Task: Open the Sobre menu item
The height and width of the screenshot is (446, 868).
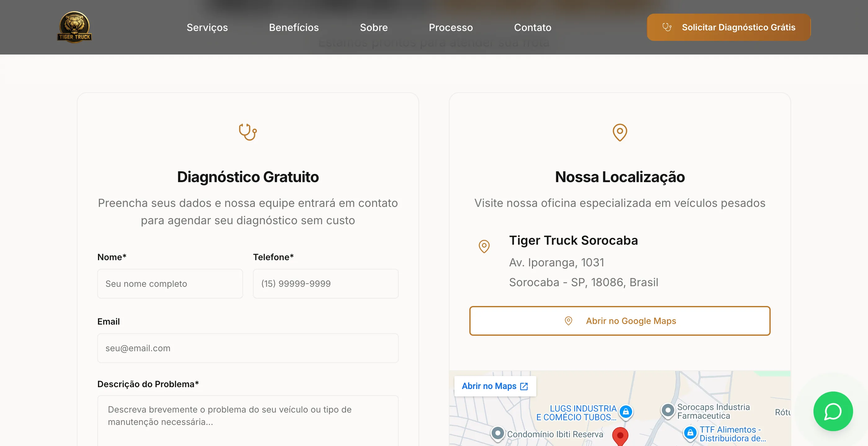Action: [374, 27]
